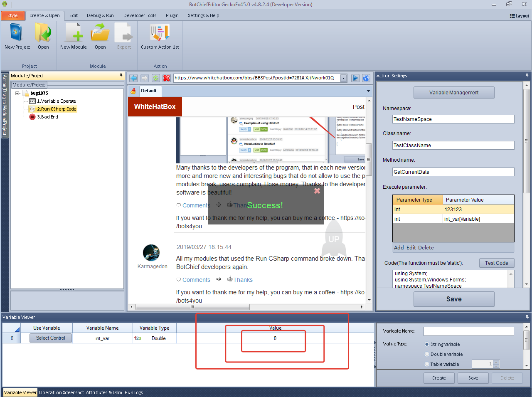Click the New Module icon
Viewport: 532px width, 397px height.
[74, 33]
